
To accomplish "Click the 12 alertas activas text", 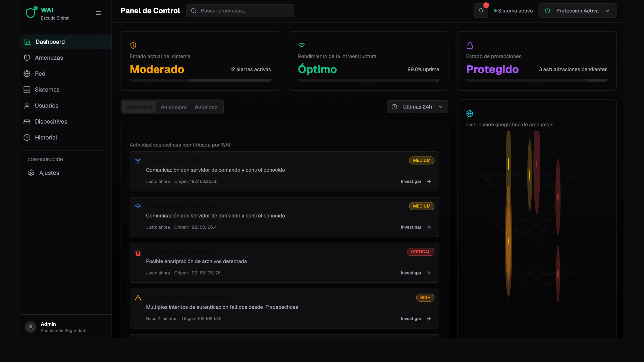I will [x=250, y=69].
